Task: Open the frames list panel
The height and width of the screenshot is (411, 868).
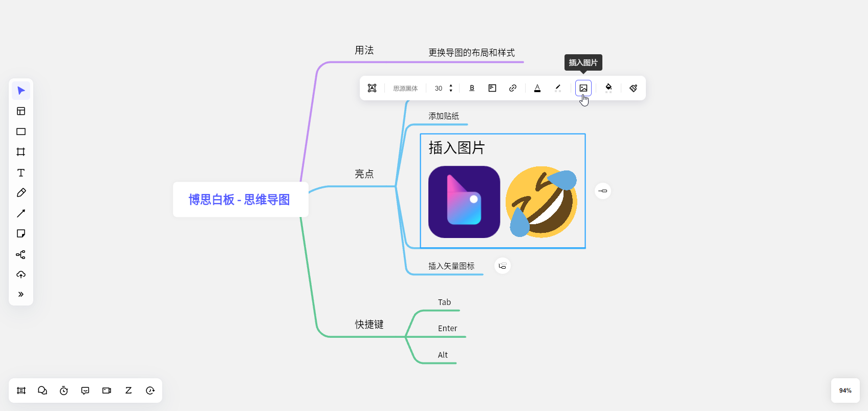Action: click(21, 391)
